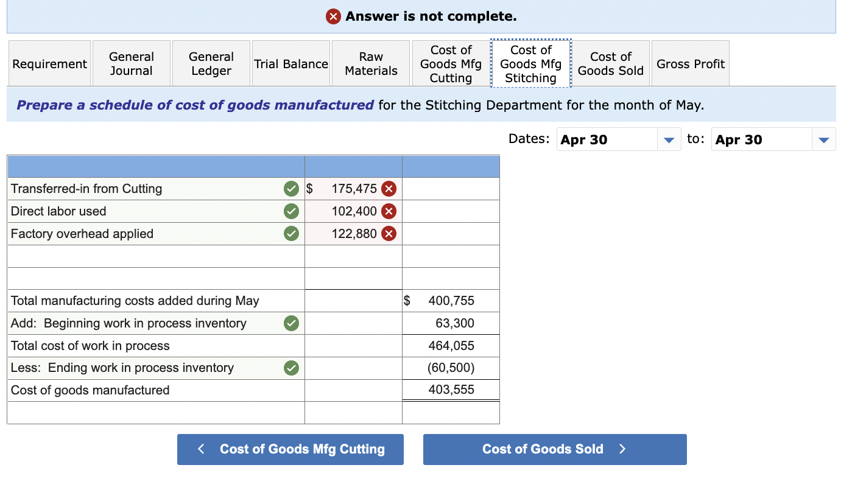Image resolution: width=866 pixels, height=504 pixels.
Task: Select the first Apr 30 dates dropdown
Action: click(607, 139)
